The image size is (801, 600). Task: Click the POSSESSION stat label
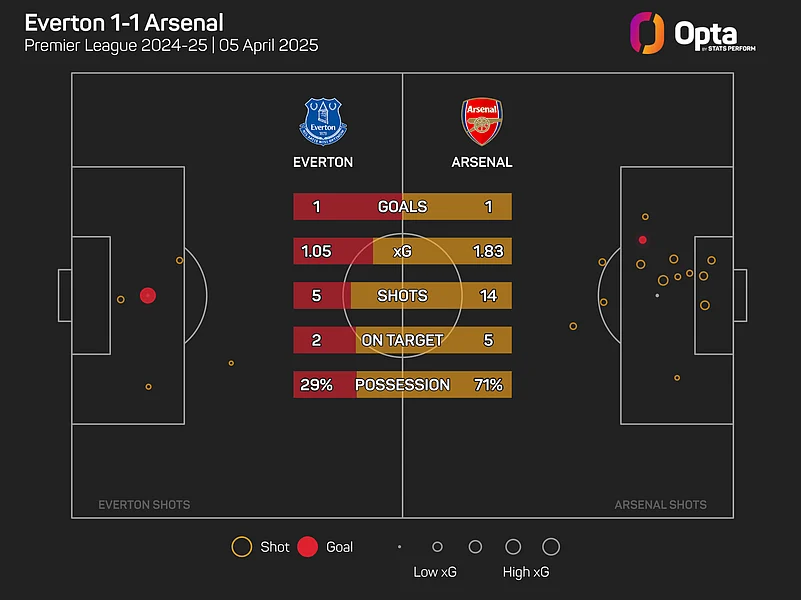click(x=402, y=384)
